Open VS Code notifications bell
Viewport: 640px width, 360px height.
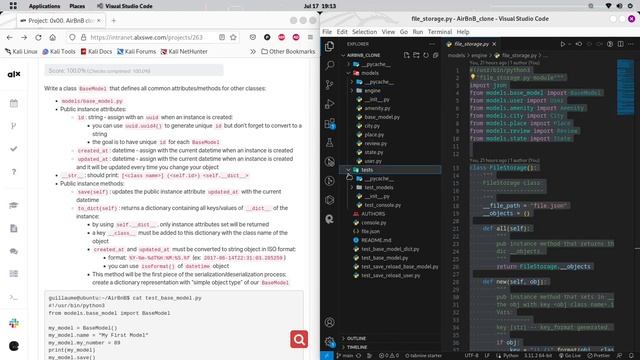point(631,356)
